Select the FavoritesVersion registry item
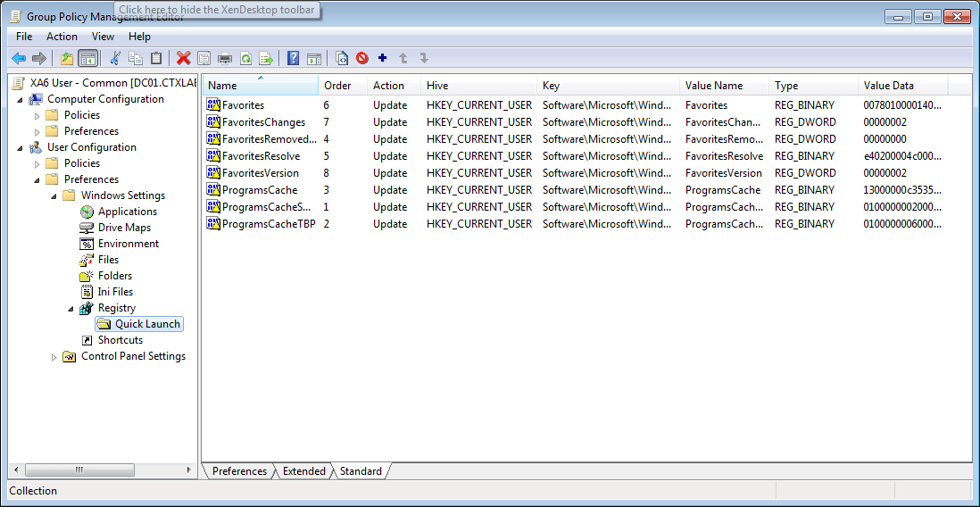Viewport: 980px width, 507px height. [261, 172]
